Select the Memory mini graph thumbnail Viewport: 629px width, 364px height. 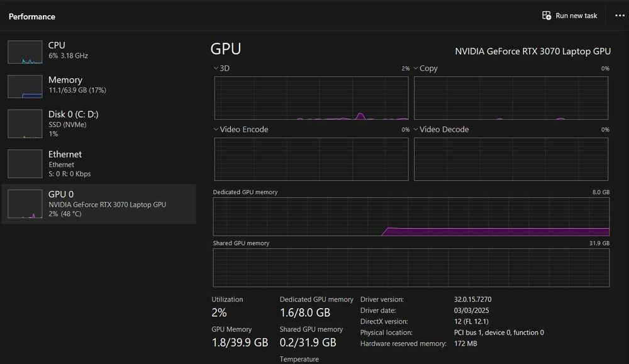coord(25,87)
